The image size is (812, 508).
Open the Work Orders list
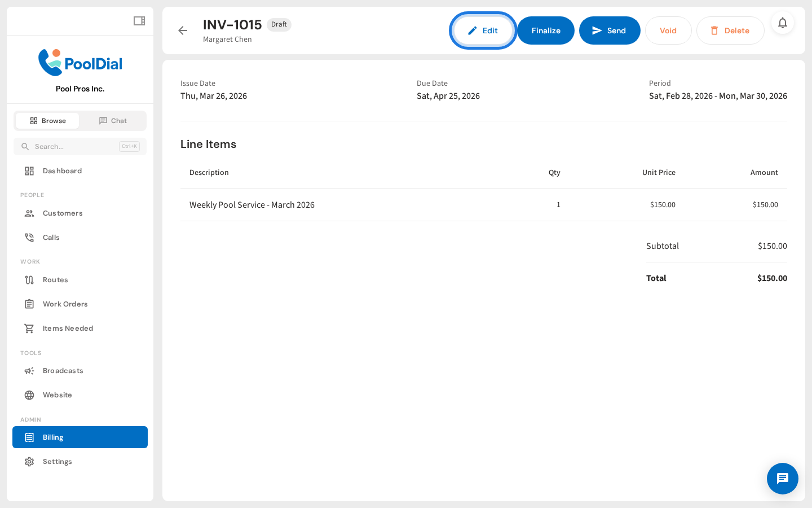pyautogui.click(x=65, y=304)
